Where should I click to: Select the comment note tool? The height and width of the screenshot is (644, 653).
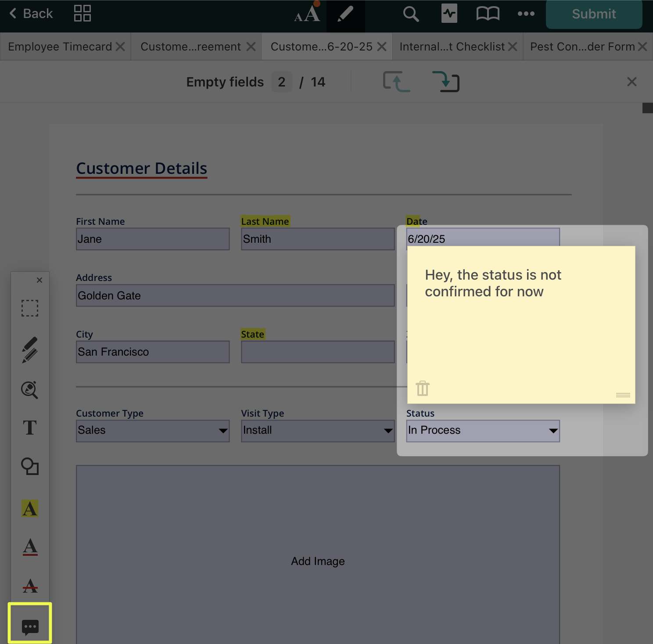(x=30, y=626)
